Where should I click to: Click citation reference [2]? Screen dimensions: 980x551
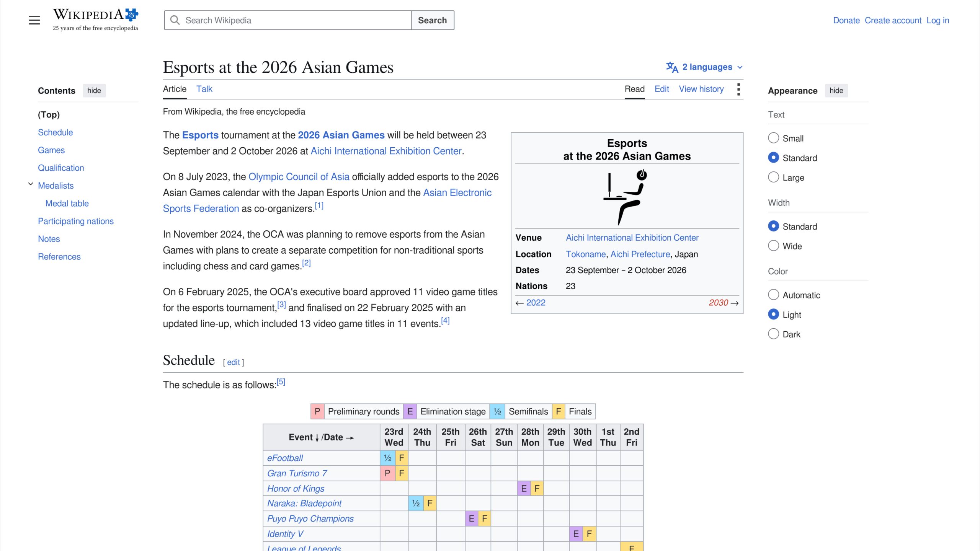point(307,263)
